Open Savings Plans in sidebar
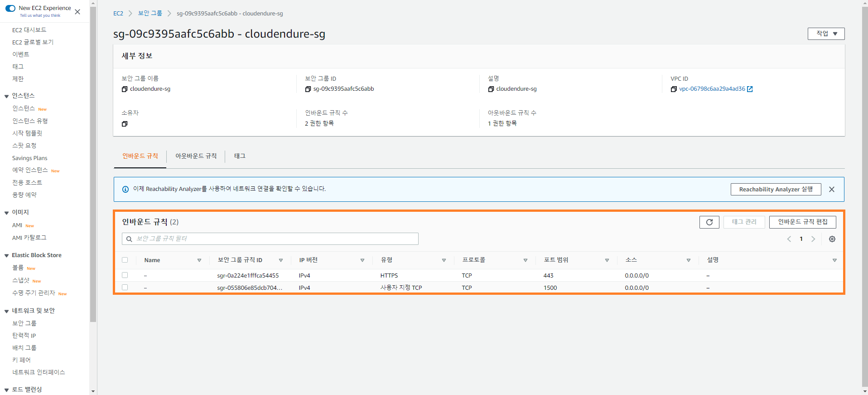Screen dimensions: 868x395 pyautogui.click(x=29, y=158)
